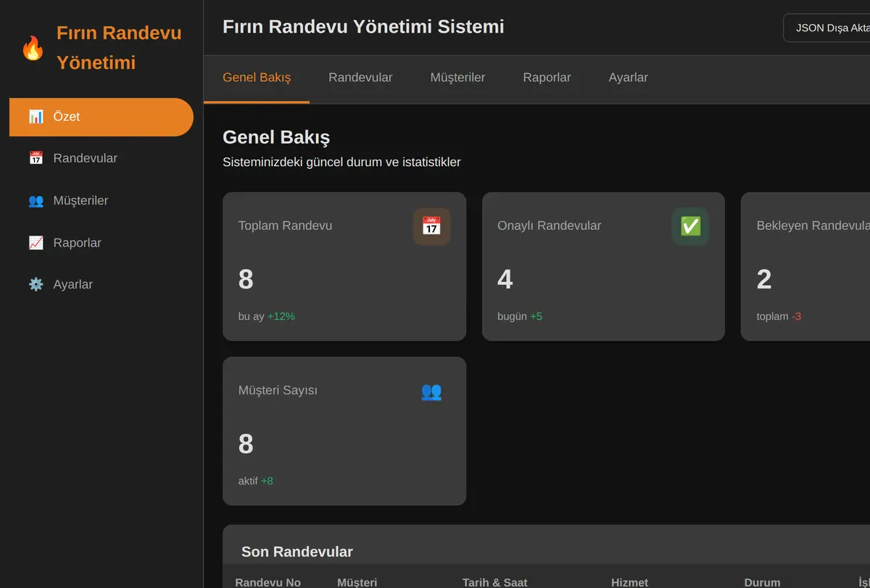Click the value 8 on Toplam Randevu card

click(246, 279)
